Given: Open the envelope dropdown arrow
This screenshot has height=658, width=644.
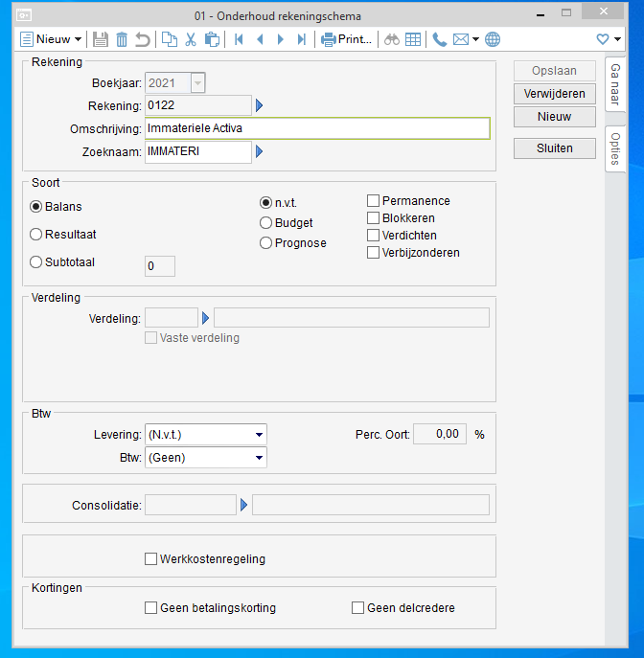Looking at the screenshot, I should click(x=475, y=39).
